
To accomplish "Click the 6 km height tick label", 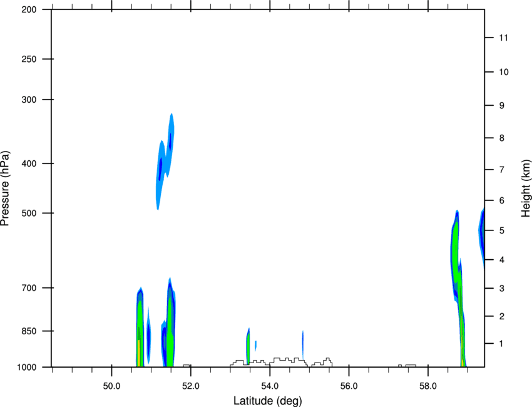I will coord(502,200).
